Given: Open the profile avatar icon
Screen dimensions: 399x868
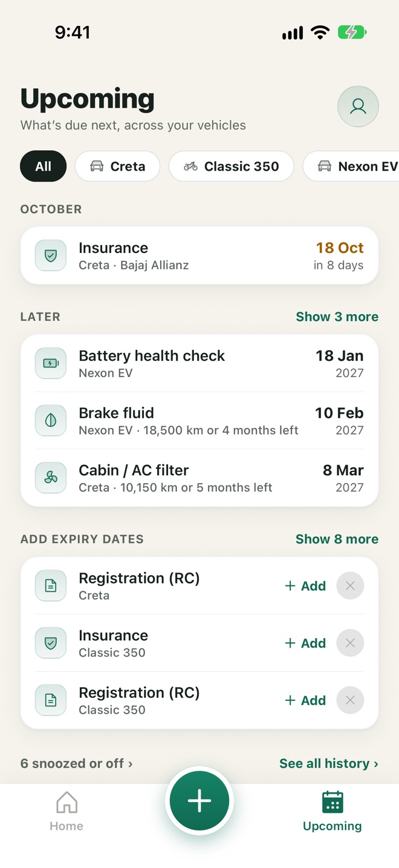Looking at the screenshot, I should click(358, 107).
